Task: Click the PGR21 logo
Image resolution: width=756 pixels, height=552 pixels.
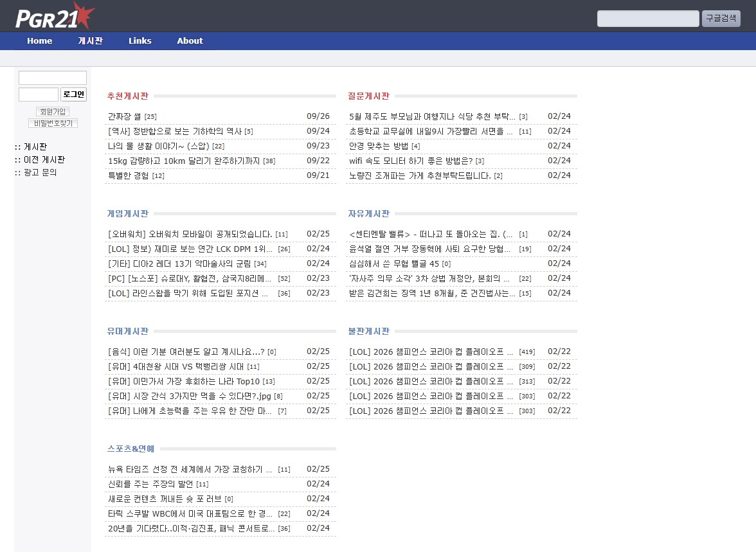Action: coord(55,17)
